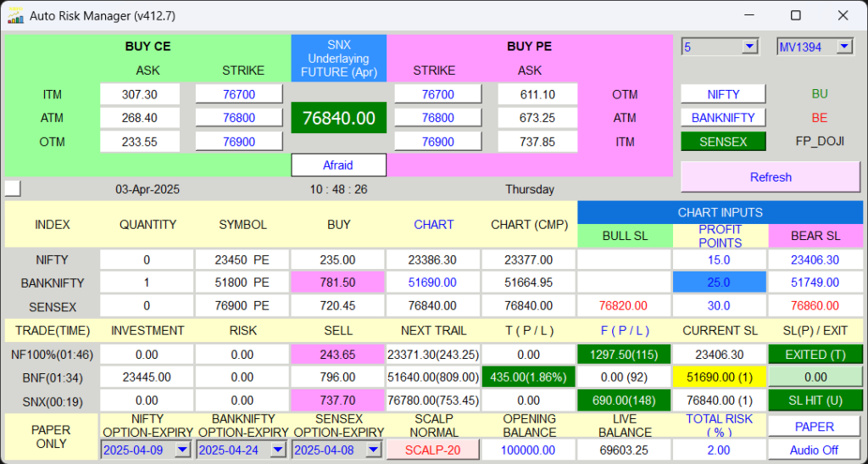Screen dimensions: 868x464
Task: Minimize the Auto Risk Manager window
Action: [748, 15]
